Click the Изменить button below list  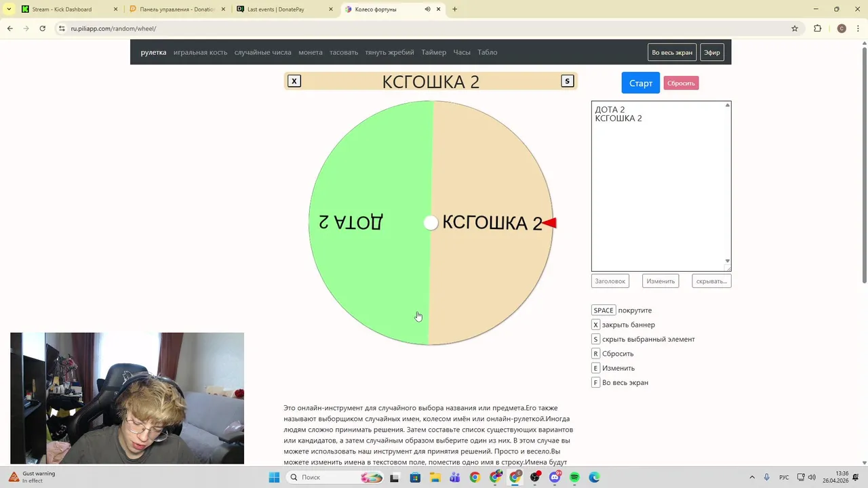click(x=660, y=281)
